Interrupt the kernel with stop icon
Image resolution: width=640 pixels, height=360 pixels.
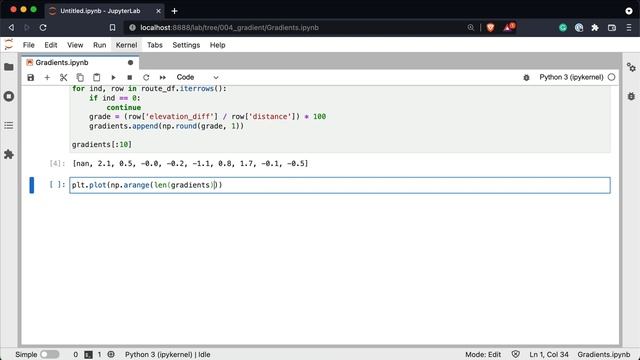pos(129,78)
